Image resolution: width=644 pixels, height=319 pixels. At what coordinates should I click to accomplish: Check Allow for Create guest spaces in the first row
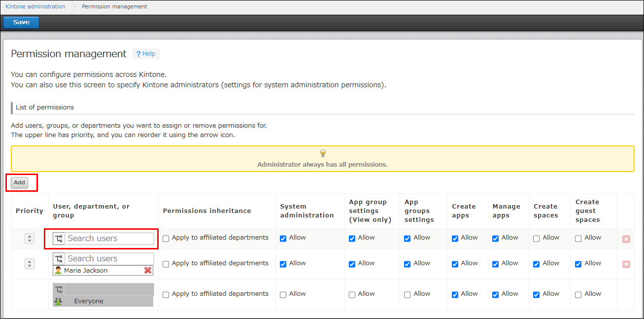577,238
